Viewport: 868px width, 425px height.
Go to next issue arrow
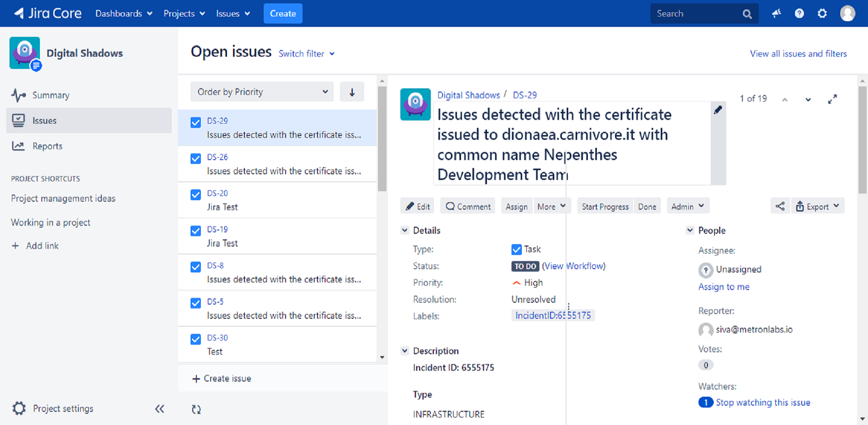(x=808, y=99)
